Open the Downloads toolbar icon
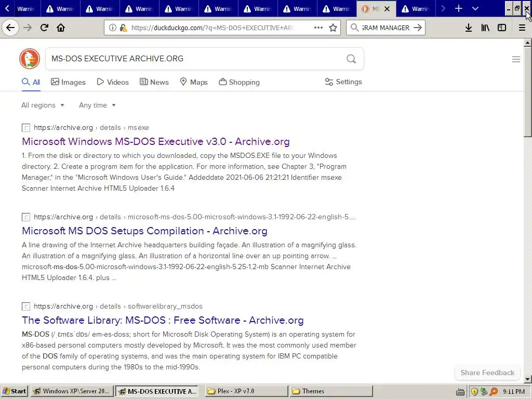Image resolution: width=532 pixels, height=399 pixels. point(469,28)
